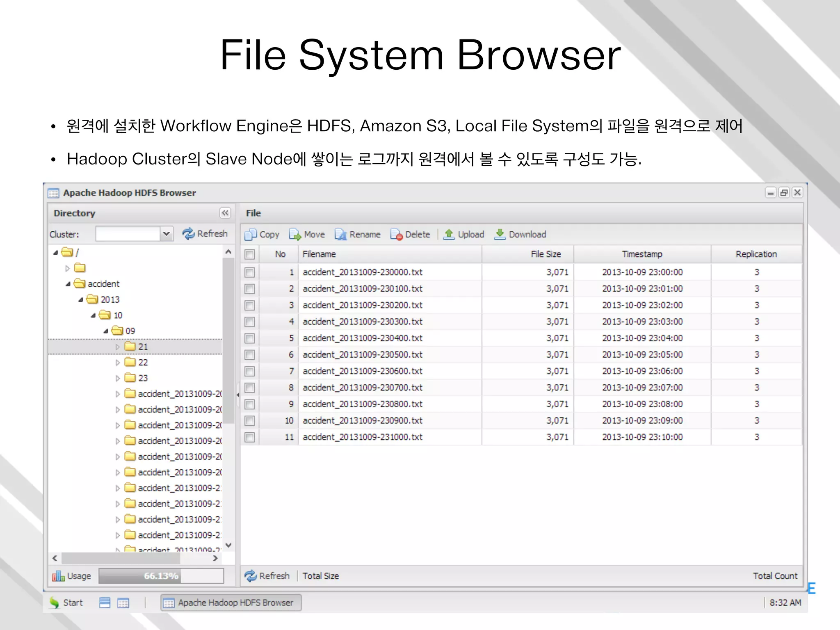Check row 2 accident_20131009-230100.txt
Screen dimensions: 840x630
pyautogui.click(x=249, y=289)
